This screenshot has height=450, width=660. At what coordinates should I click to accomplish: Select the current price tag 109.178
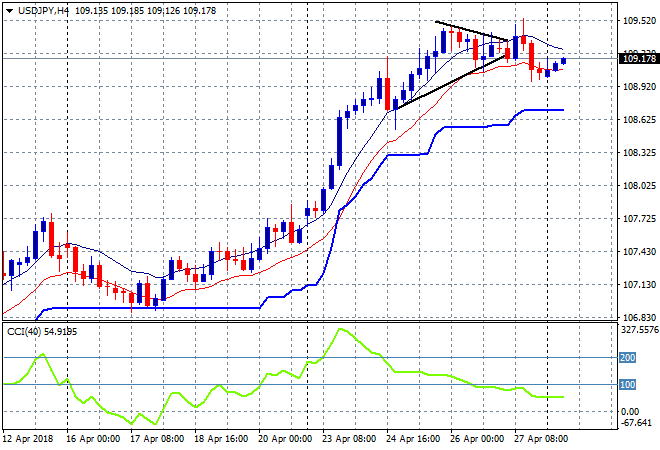[x=639, y=59]
